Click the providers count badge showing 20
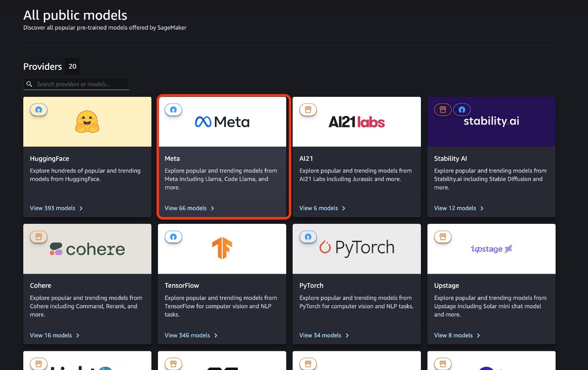The image size is (588, 370). [72, 66]
